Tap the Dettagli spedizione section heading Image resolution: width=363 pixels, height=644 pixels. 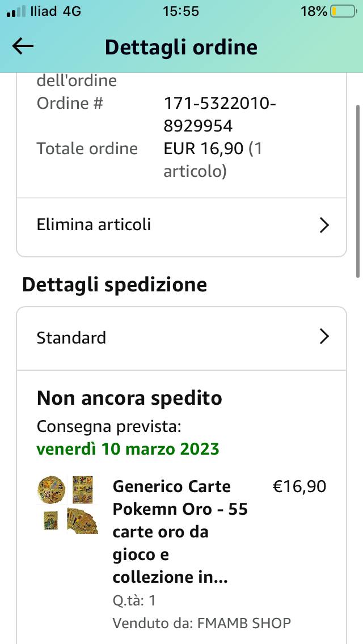tap(114, 285)
